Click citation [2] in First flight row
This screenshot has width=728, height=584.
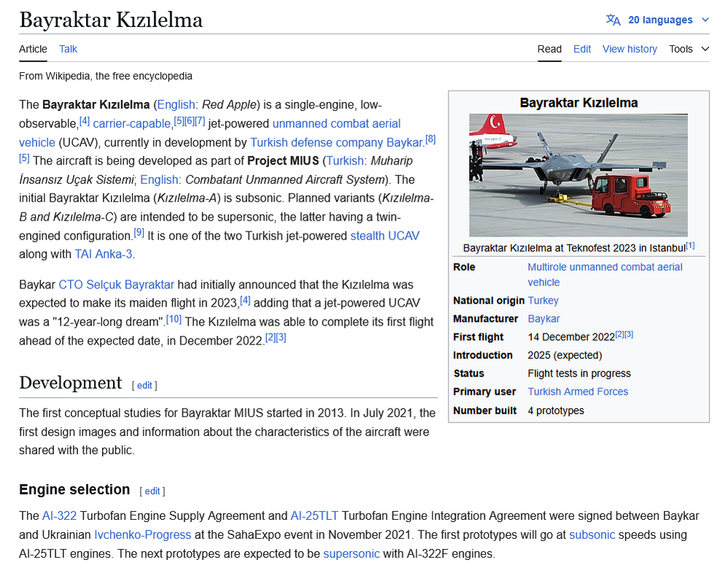click(619, 334)
